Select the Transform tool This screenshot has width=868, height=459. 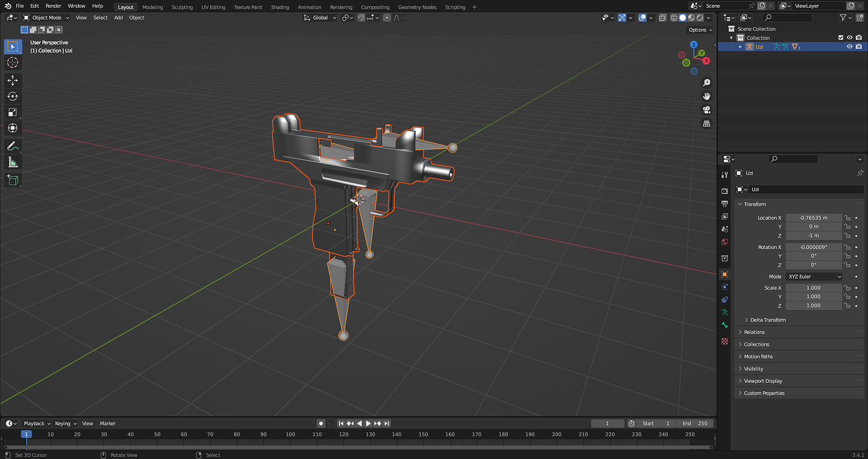(x=13, y=128)
